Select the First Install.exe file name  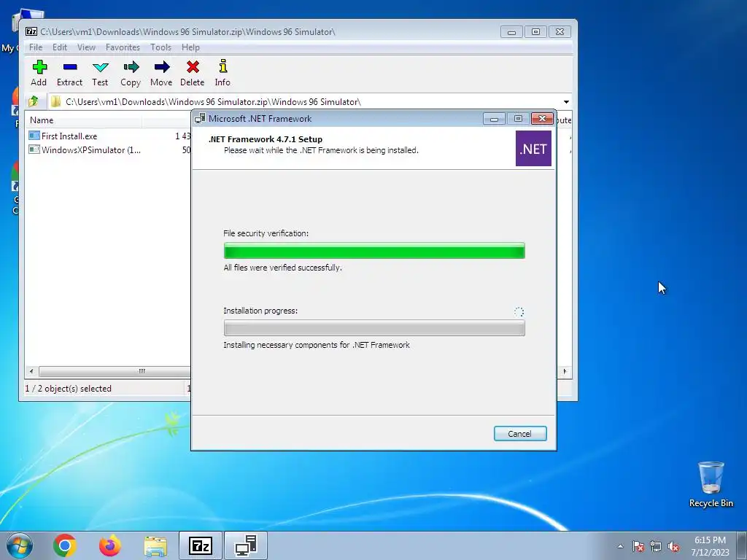pos(69,136)
